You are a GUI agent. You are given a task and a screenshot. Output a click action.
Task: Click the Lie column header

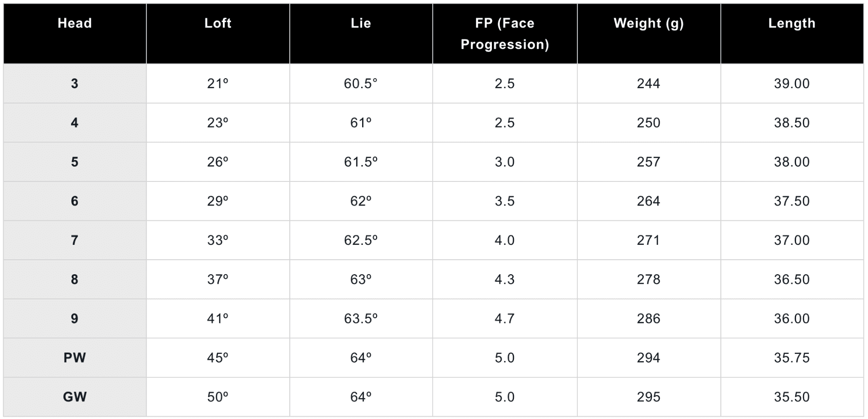point(361,24)
